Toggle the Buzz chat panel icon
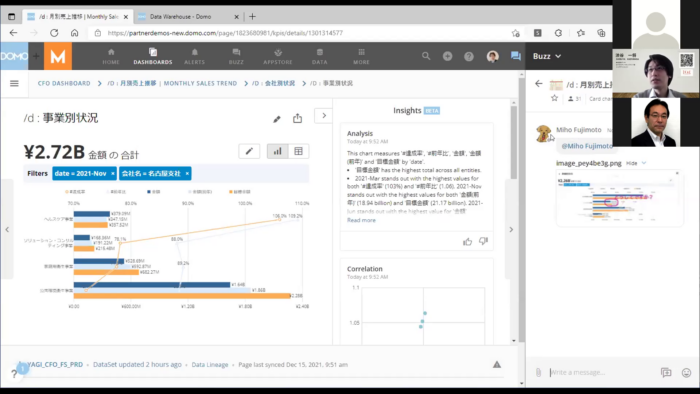Screen dimensions: 700x394 [516, 56]
